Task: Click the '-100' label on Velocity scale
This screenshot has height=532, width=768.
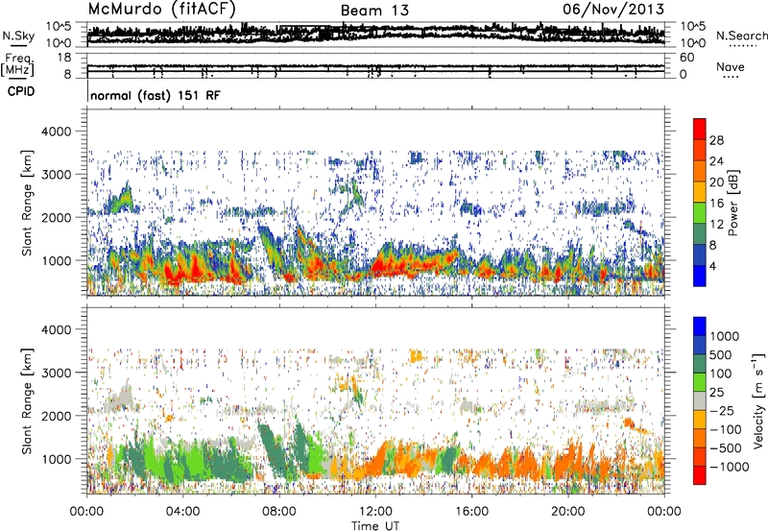Action: point(726,429)
